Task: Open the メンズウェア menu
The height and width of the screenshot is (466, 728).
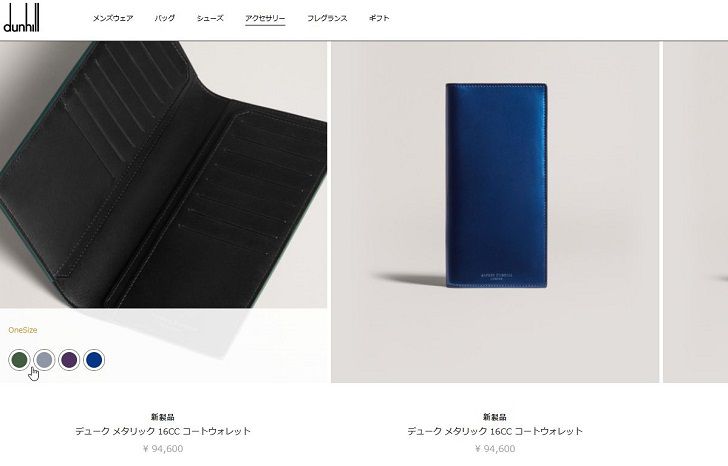Action: pyautogui.click(x=113, y=18)
